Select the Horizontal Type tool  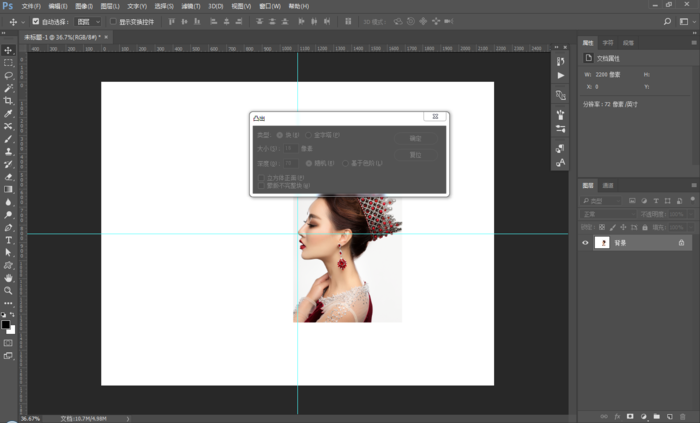point(8,240)
